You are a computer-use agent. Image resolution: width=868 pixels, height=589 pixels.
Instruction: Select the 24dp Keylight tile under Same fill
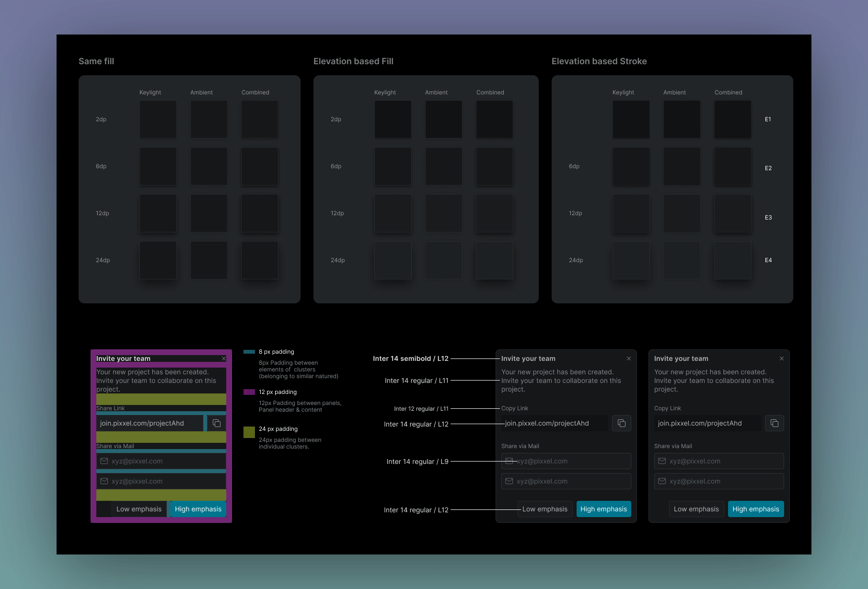[158, 260]
